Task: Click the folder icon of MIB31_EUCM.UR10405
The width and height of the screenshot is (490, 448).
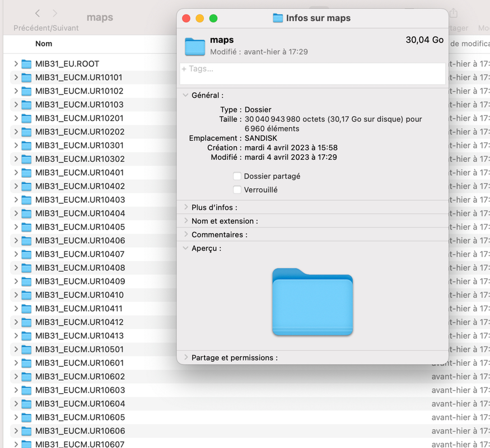Action: [x=26, y=227]
